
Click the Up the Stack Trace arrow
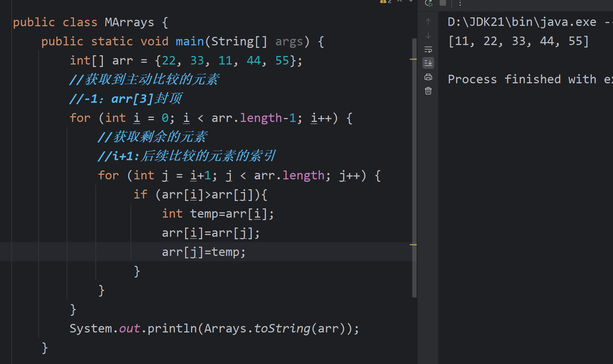pyautogui.click(x=428, y=22)
